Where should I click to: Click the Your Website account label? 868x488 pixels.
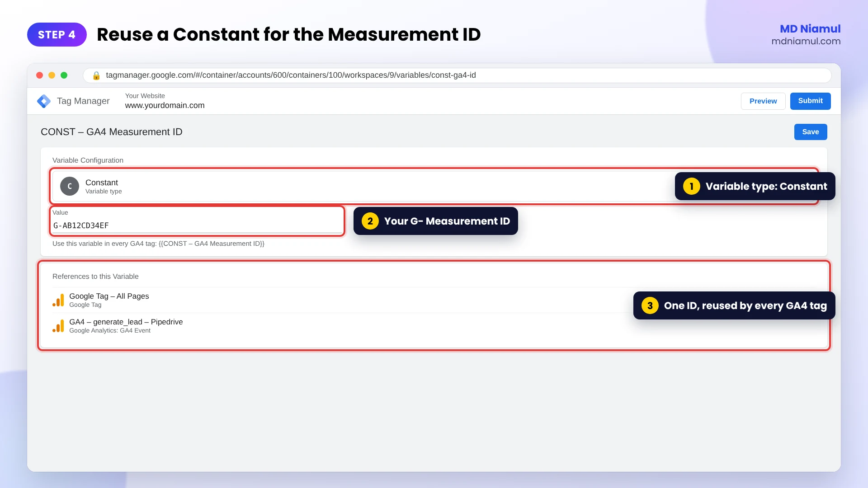coord(145,96)
